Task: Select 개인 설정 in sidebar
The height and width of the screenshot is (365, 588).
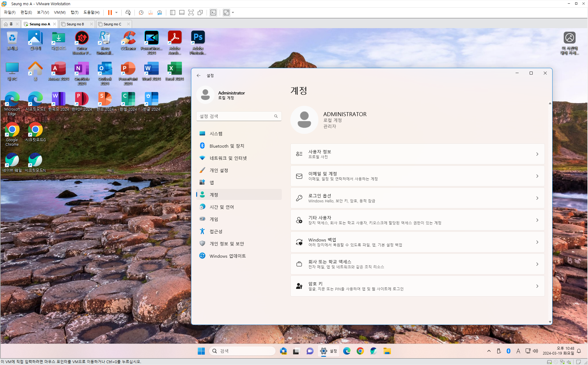Action: [239, 170]
